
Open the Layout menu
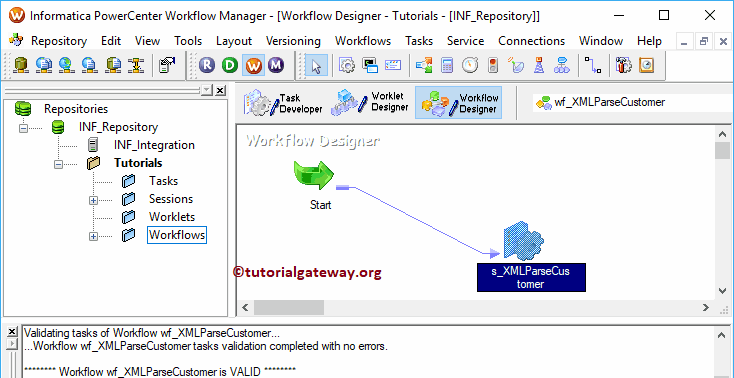[x=234, y=41]
